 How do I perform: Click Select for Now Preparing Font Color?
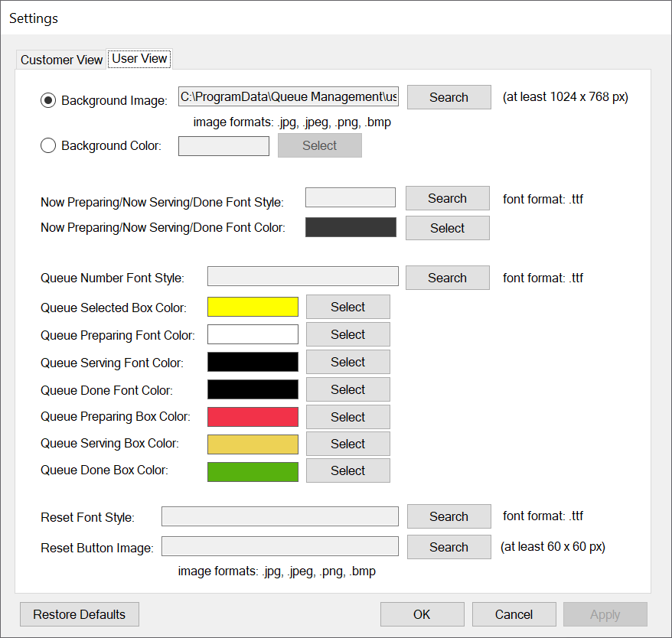pyautogui.click(x=447, y=228)
